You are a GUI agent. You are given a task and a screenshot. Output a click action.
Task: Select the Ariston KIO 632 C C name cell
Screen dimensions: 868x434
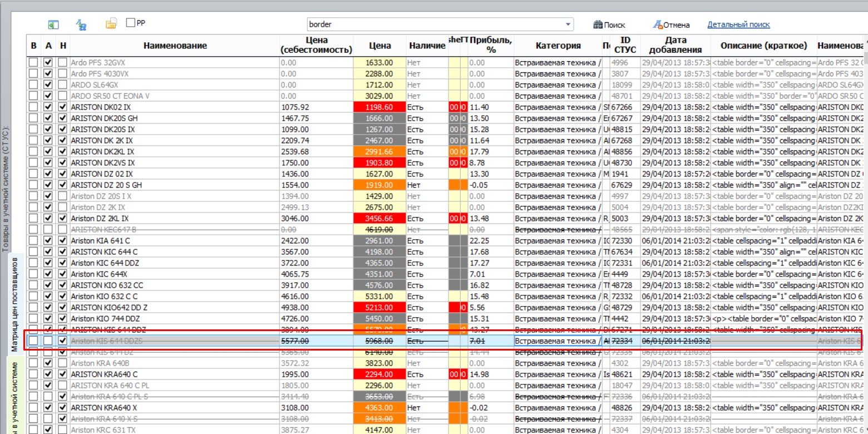click(175, 297)
